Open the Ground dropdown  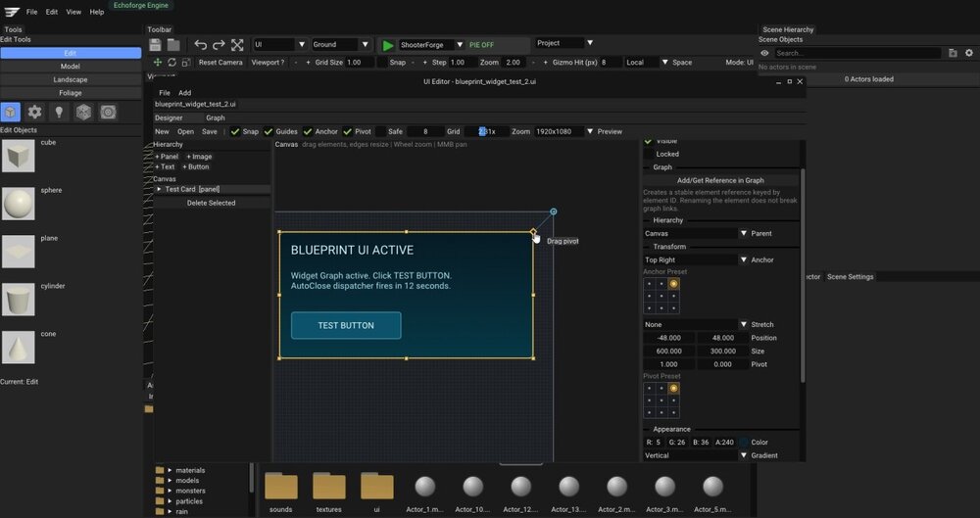341,45
